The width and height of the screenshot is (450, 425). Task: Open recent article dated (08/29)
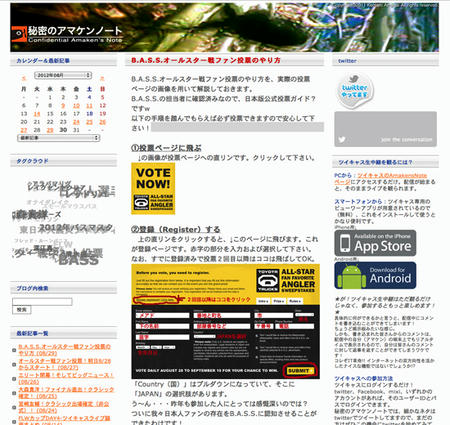[x=64, y=350]
